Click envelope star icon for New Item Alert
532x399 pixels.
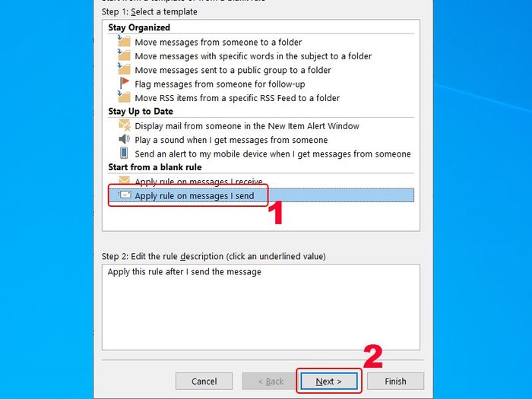[125, 125]
